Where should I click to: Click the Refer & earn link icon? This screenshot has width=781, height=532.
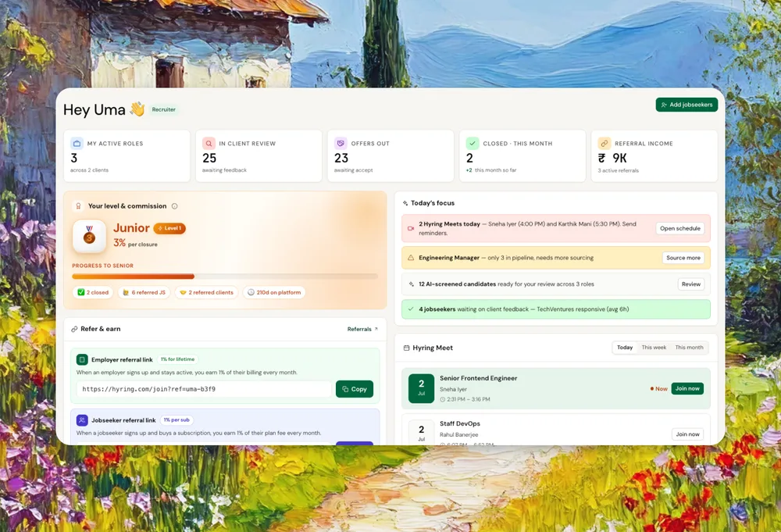(x=74, y=329)
